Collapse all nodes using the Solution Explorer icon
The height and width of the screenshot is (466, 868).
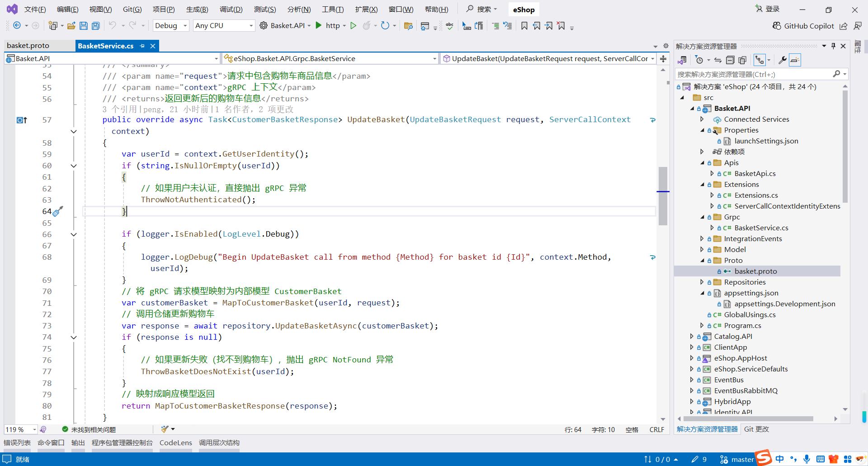pos(730,60)
